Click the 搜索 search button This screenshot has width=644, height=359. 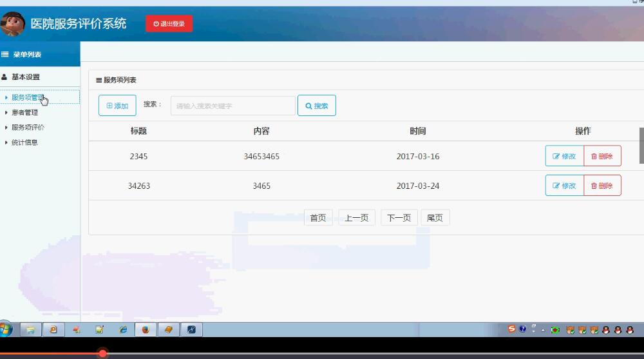pyautogui.click(x=317, y=106)
